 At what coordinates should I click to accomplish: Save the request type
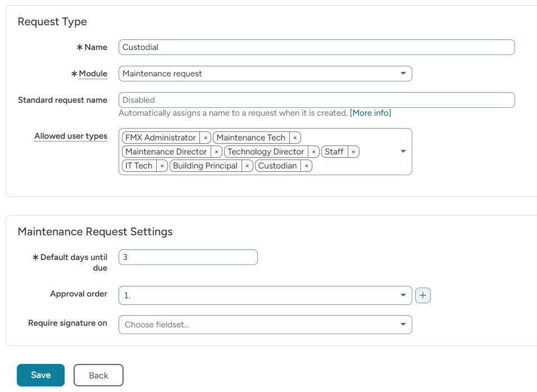click(40, 375)
